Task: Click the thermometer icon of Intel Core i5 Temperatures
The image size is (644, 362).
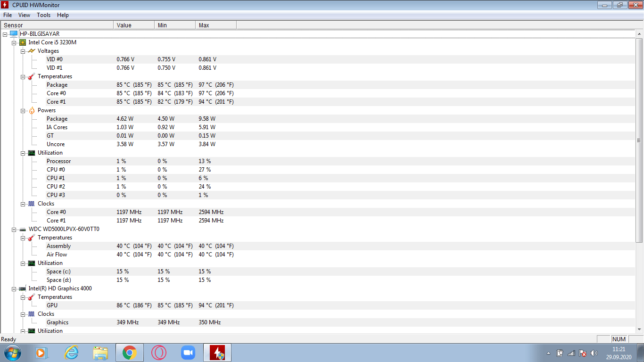Action: [x=32, y=76]
